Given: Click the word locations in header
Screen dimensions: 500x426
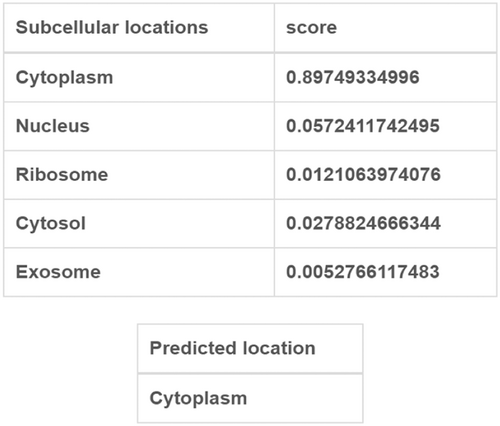Looking at the screenshot, I should (x=167, y=27).
